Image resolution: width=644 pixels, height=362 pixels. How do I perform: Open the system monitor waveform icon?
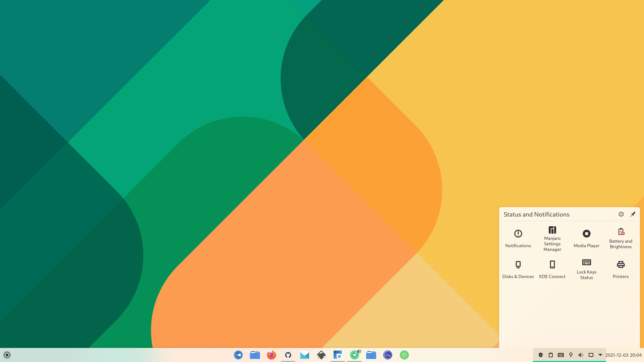coord(388,355)
